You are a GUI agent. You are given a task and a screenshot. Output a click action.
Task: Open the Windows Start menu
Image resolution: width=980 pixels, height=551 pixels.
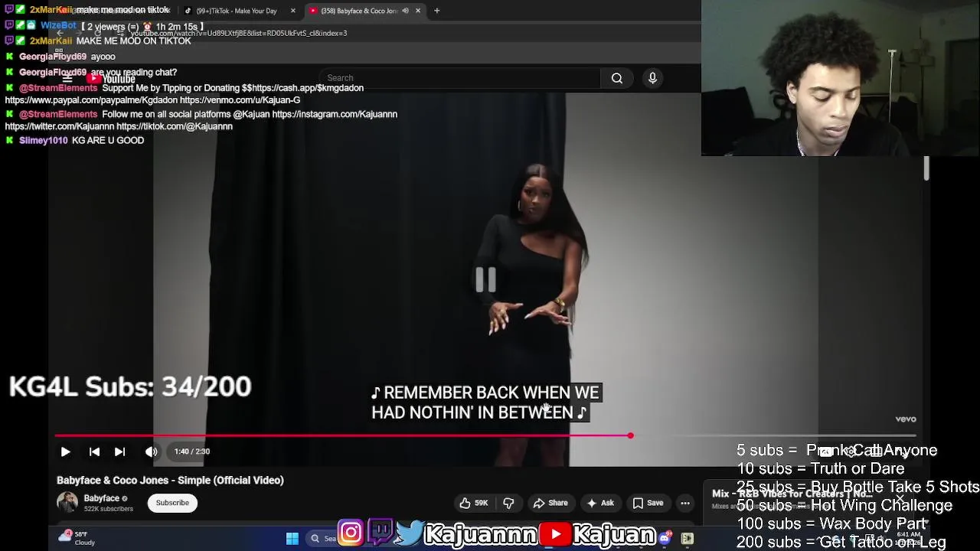click(292, 539)
